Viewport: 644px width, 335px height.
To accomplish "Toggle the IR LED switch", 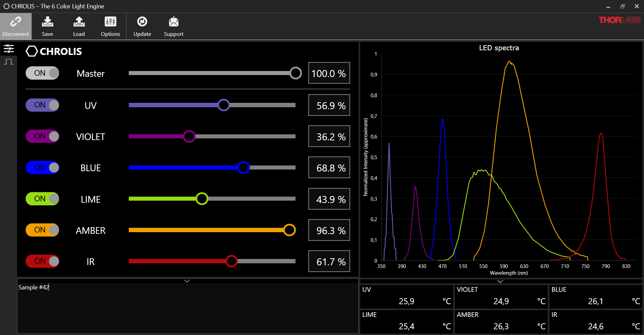I will coord(42,261).
